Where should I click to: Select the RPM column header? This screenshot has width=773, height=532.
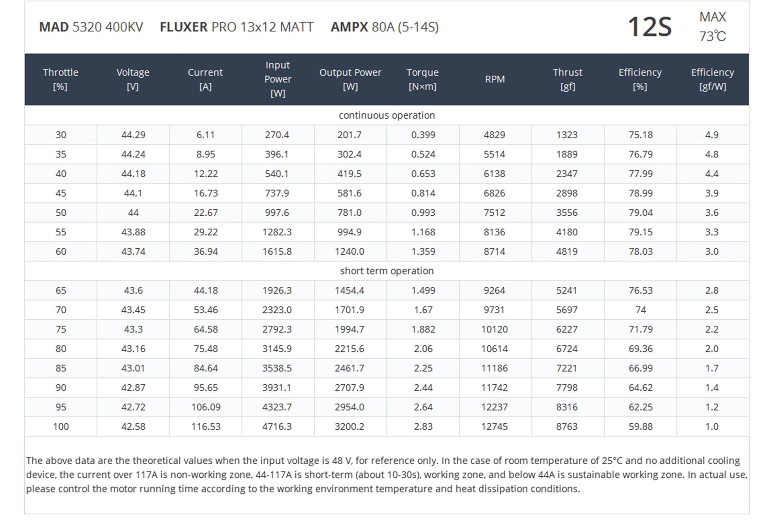pyautogui.click(x=495, y=79)
